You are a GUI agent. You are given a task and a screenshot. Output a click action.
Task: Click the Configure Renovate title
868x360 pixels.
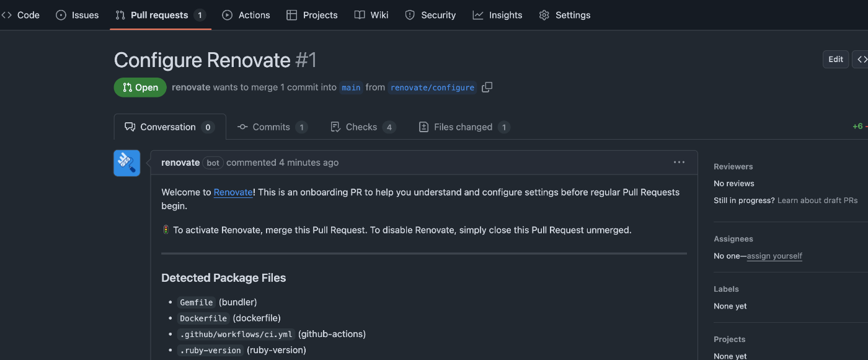[202, 60]
